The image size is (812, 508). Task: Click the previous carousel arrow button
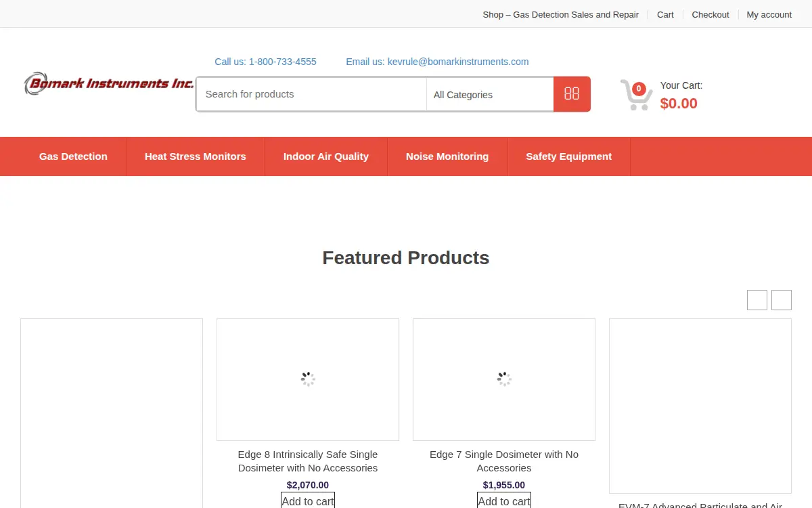pyautogui.click(x=757, y=300)
